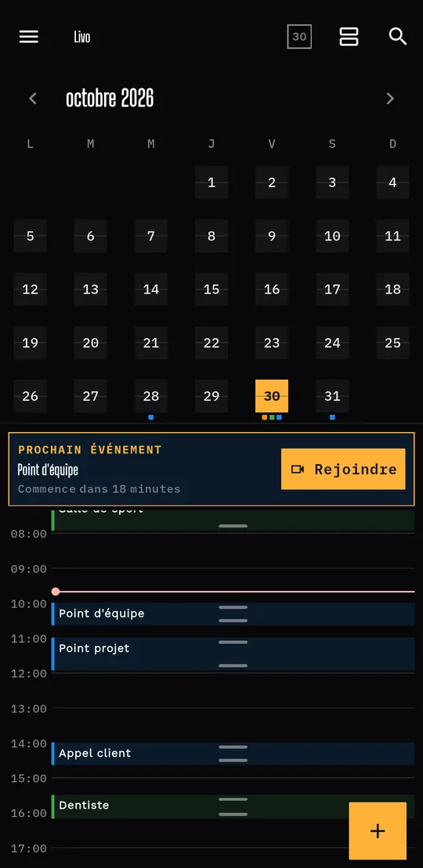The height and width of the screenshot is (868, 423).
Task: Select October 15 in the month grid
Action: point(211,289)
